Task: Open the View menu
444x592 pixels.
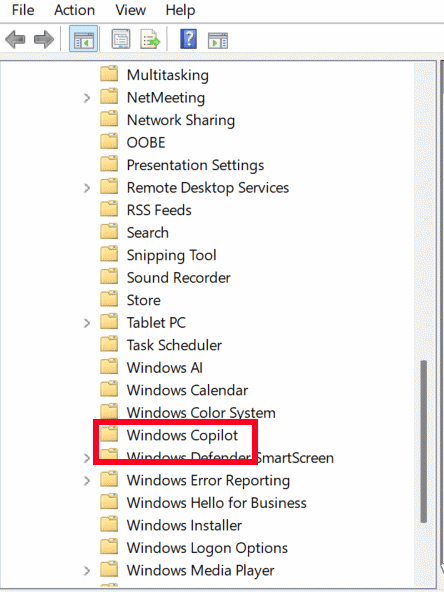Action: 131,10
